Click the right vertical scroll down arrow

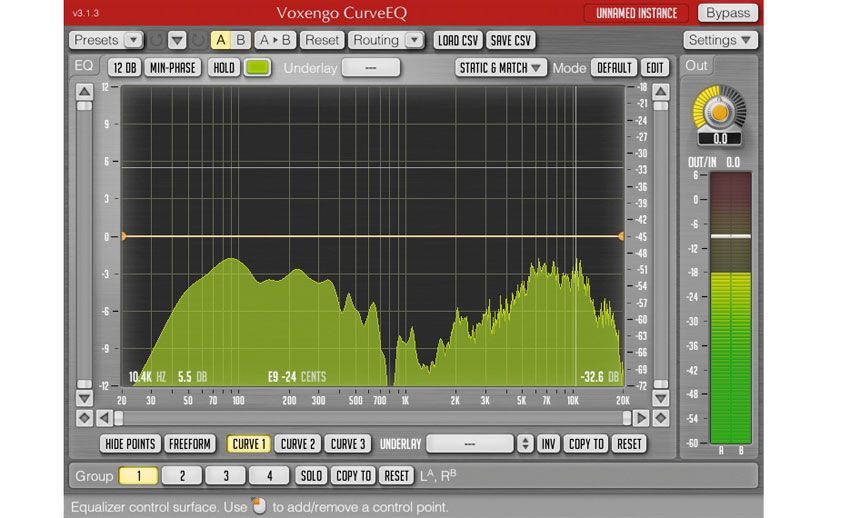tap(660, 399)
